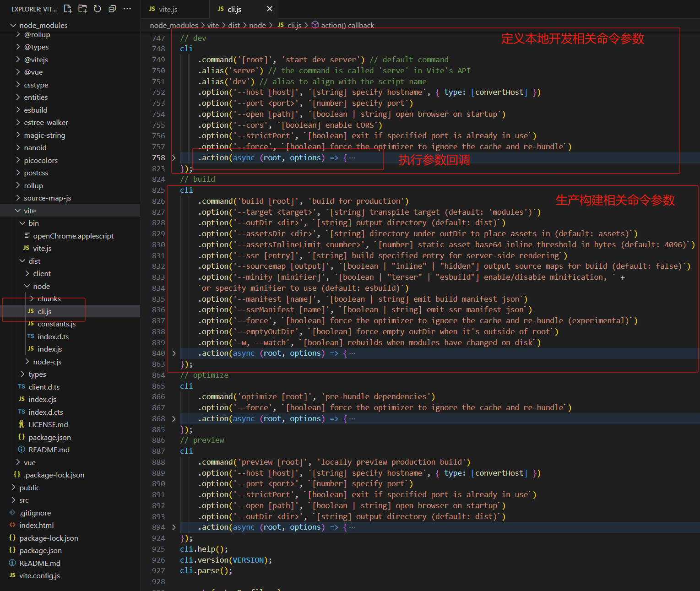700x591 pixels.
Task: Expand the vue folder
Action: pyautogui.click(x=70, y=462)
